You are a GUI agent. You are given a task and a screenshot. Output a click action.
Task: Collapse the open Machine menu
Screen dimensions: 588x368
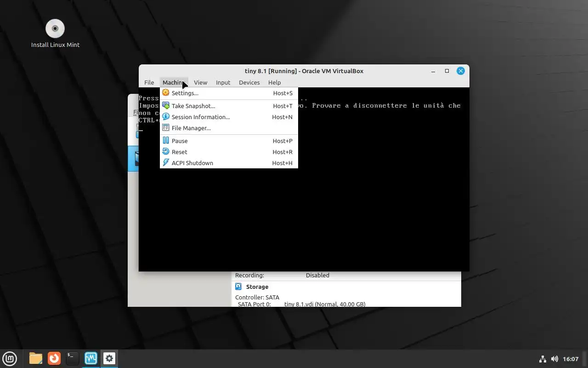(174, 82)
